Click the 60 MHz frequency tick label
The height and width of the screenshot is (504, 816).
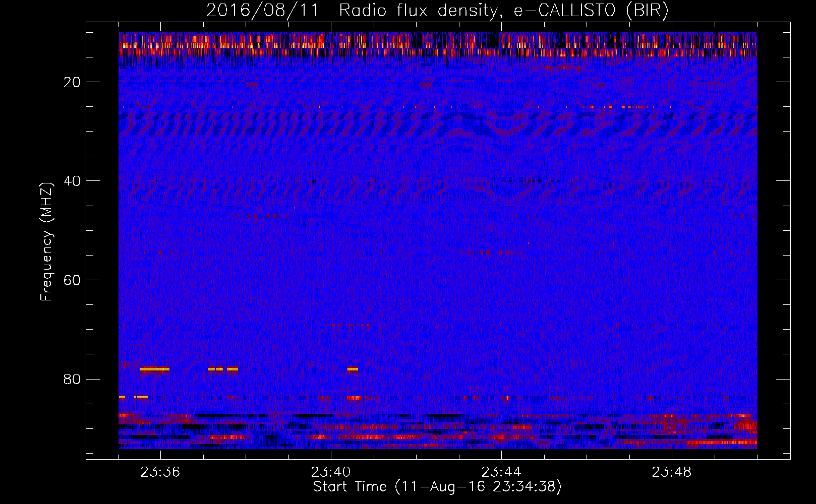73,280
